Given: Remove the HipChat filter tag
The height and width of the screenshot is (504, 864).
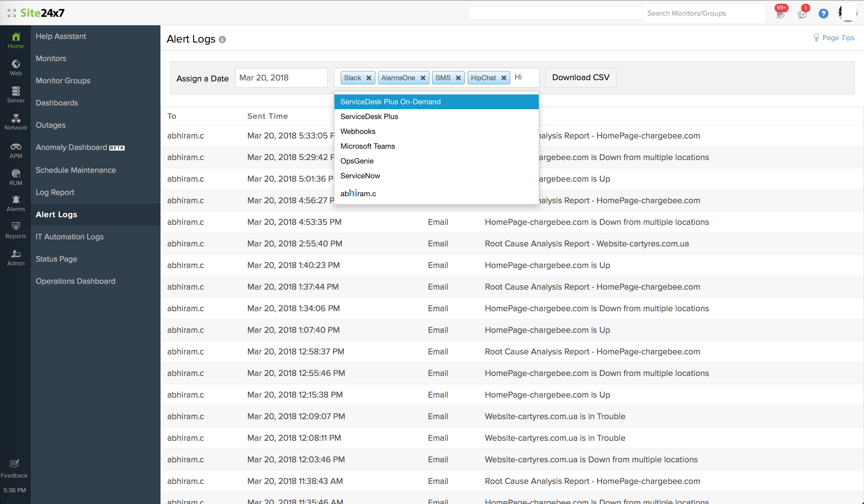Looking at the screenshot, I should point(503,78).
